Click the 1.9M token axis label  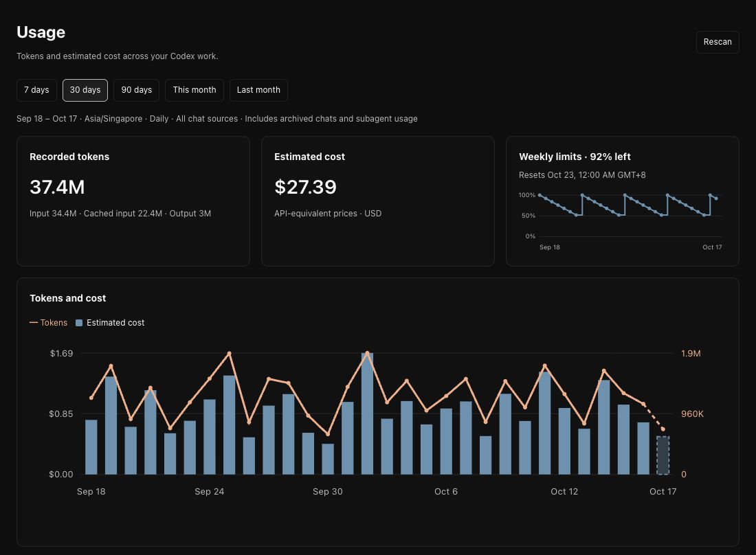pos(691,354)
